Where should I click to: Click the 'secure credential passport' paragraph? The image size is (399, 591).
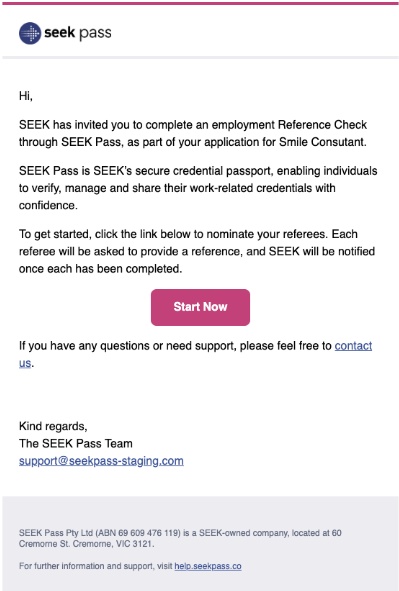[x=198, y=188]
